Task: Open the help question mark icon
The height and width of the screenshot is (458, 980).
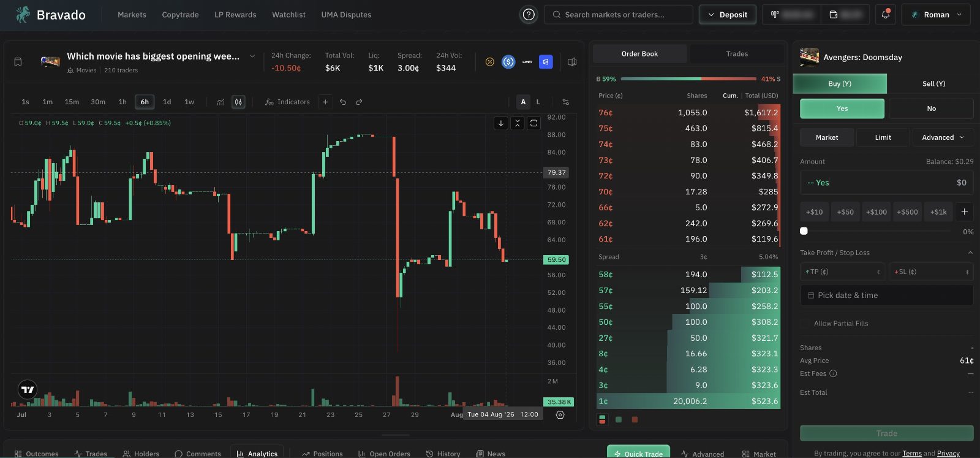Action: point(529,15)
